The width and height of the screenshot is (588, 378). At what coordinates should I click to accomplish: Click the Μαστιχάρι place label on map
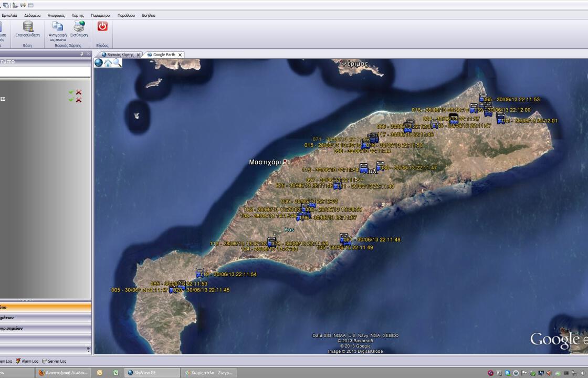click(x=265, y=162)
